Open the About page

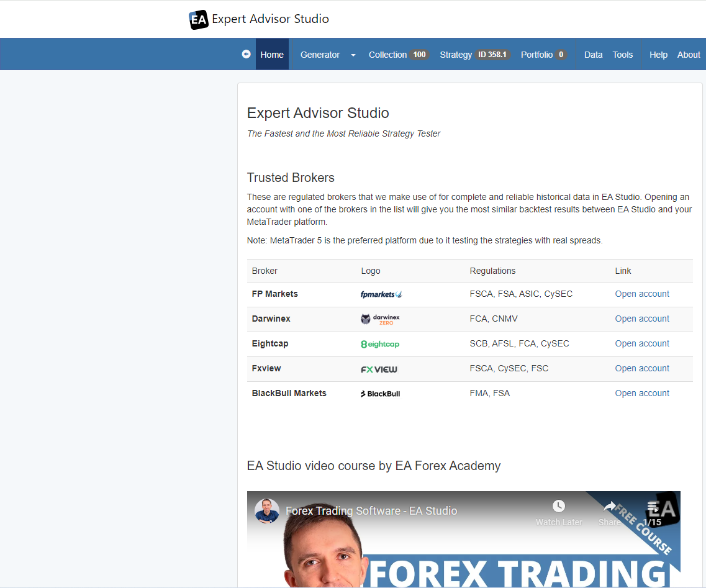tap(689, 55)
